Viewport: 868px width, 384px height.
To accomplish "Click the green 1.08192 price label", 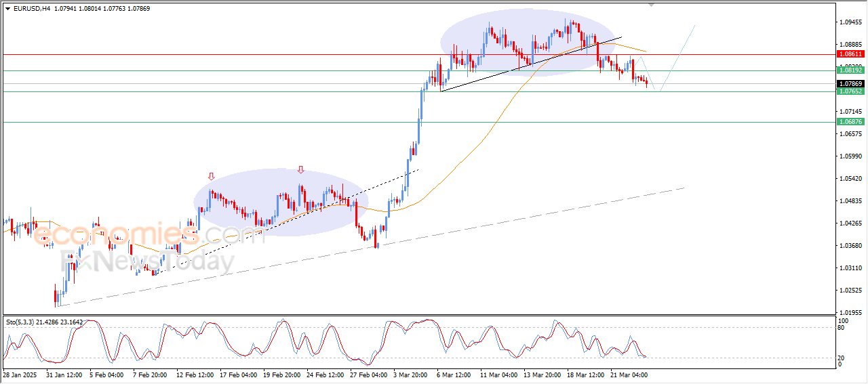I will [850, 70].
